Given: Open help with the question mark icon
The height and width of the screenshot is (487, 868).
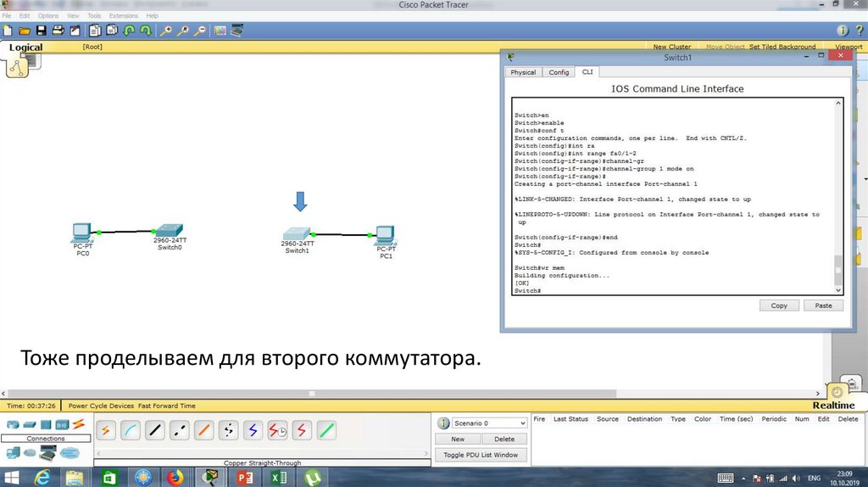Looking at the screenshot, I should (x=860, y=31).
